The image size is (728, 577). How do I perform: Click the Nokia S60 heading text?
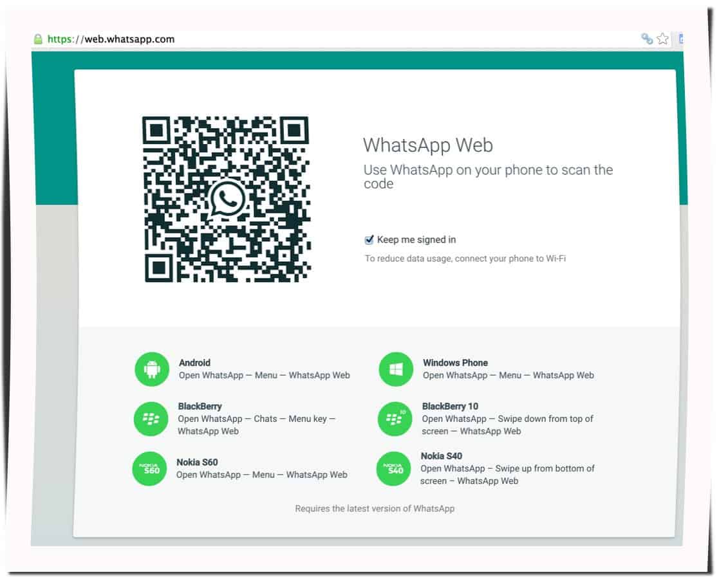point(197,462)
